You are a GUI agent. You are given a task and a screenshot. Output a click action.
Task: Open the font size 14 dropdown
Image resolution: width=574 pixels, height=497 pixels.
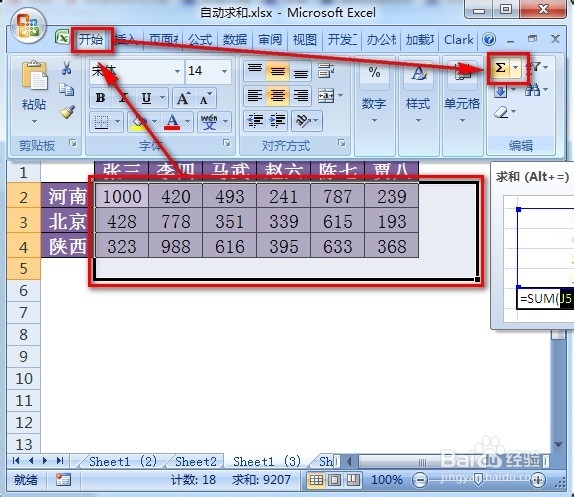tap(224, 71)
